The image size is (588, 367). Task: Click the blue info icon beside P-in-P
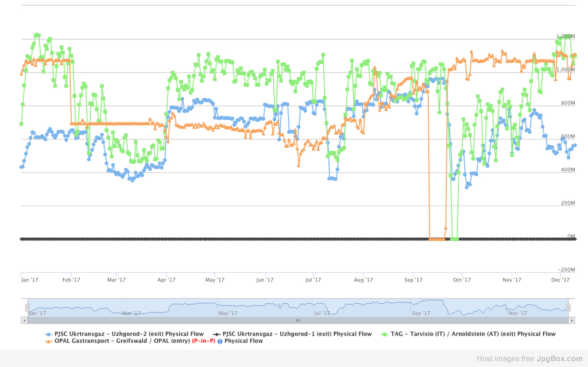220,341
